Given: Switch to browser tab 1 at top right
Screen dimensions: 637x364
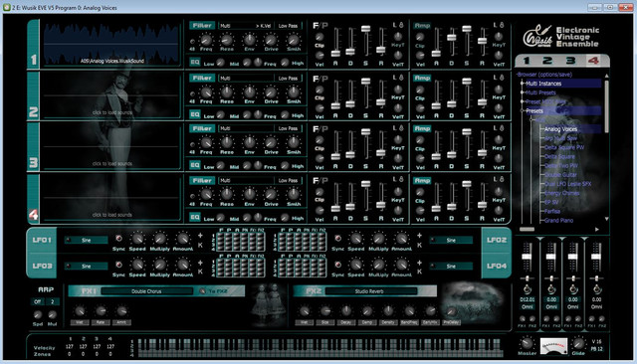Looking at the screenshot, I should [x=527, y=61].
